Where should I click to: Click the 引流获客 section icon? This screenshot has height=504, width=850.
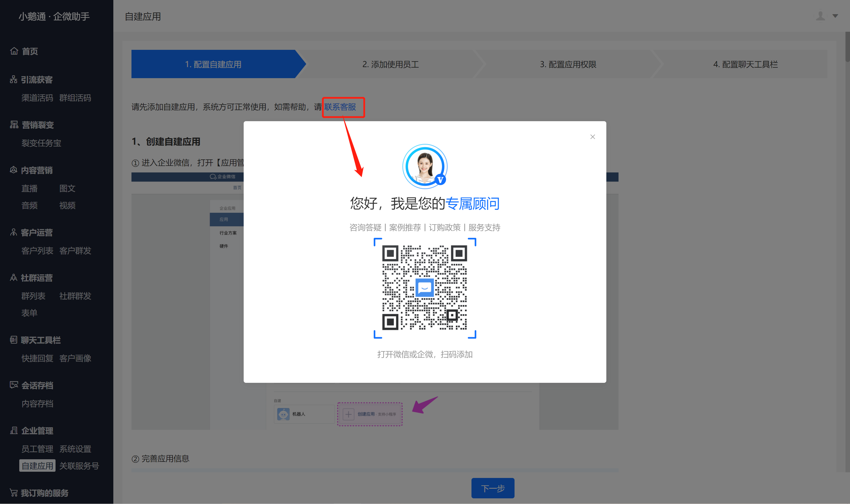point(14,80)
